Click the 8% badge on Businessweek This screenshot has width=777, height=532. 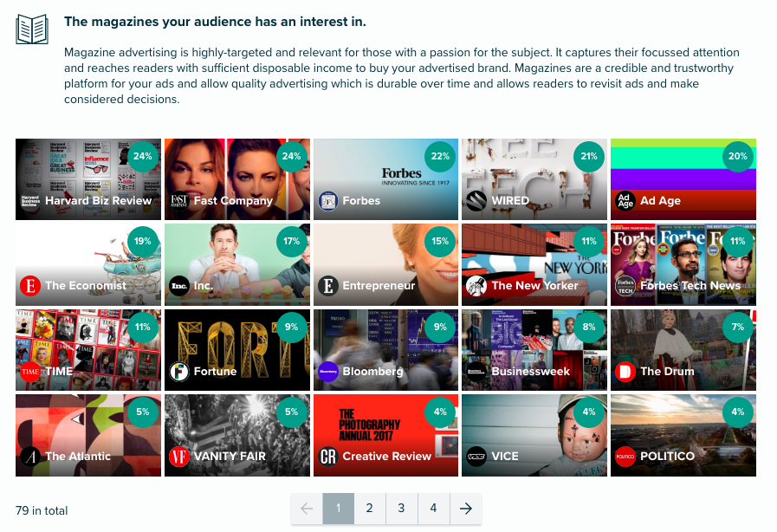[x=589, y=327]
